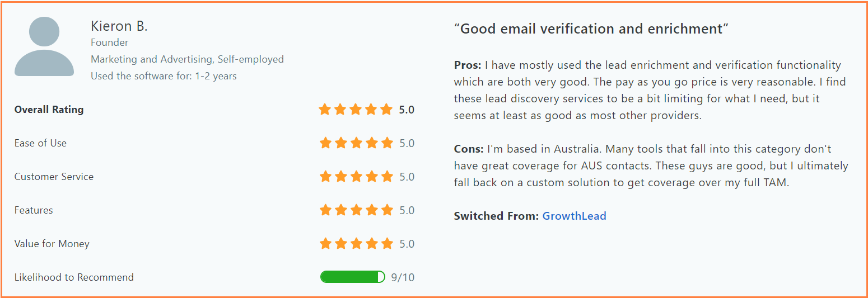
Task: Click the reviewer avatar silhouette icon
Action: click(x=44, y=46)
